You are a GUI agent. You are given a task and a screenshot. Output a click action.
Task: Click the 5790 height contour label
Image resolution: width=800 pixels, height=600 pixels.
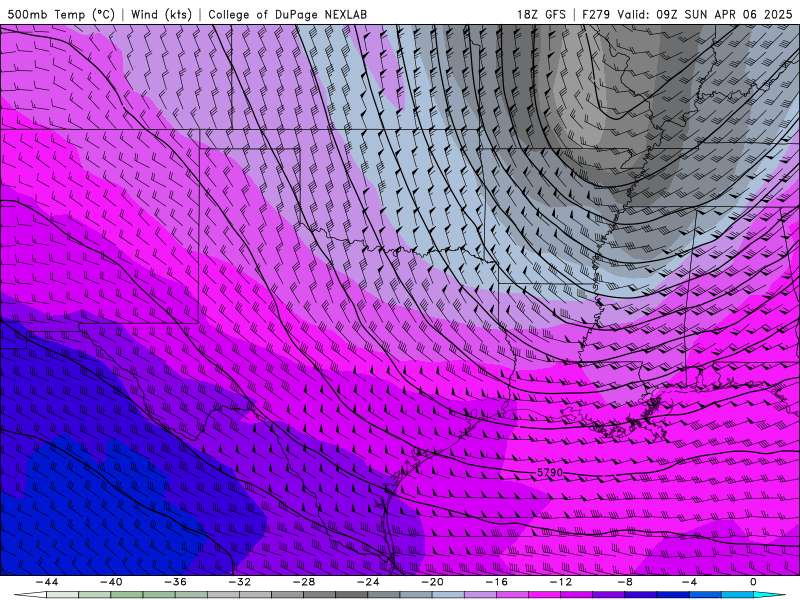pos(550,473)
